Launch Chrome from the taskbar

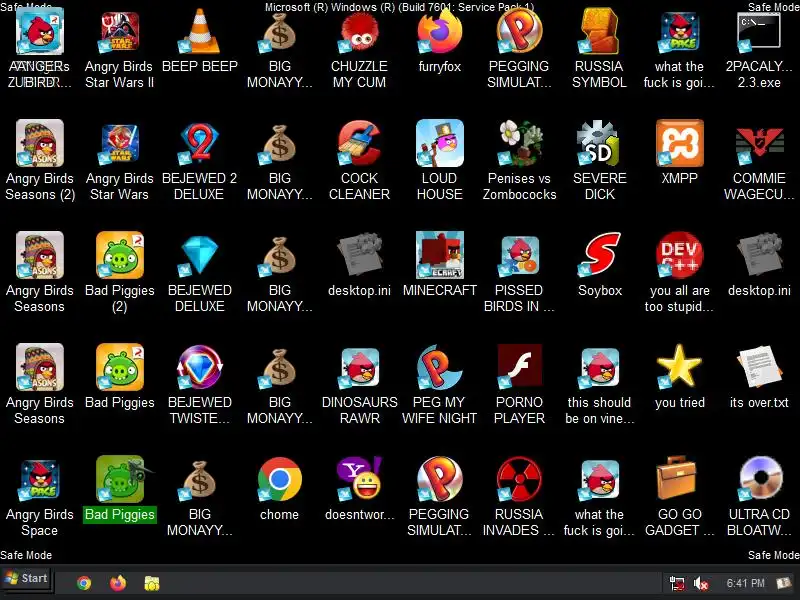tap(84, 583)
